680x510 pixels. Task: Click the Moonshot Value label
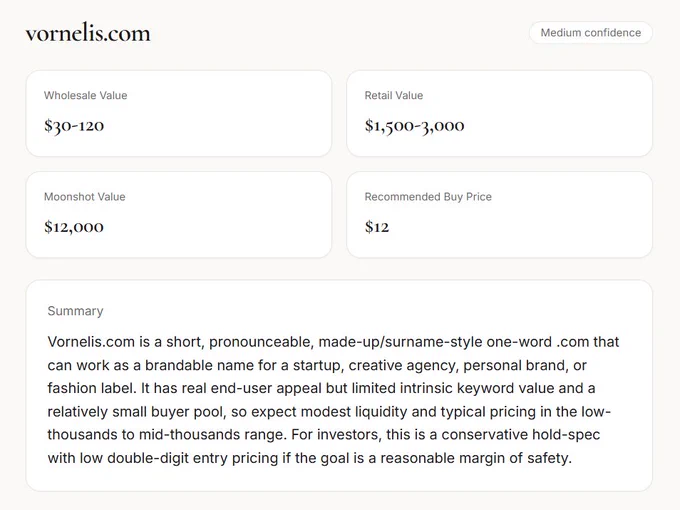click(85, 197)
